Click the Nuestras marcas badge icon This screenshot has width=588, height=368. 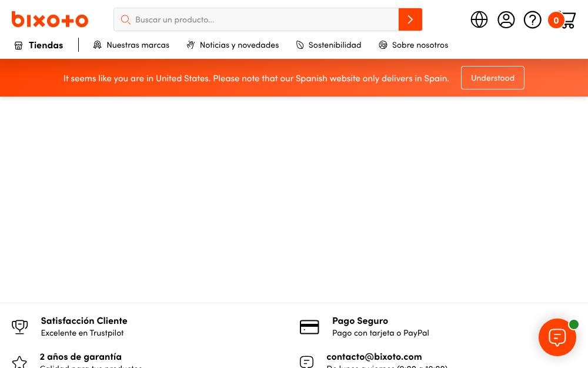[97, 45]
